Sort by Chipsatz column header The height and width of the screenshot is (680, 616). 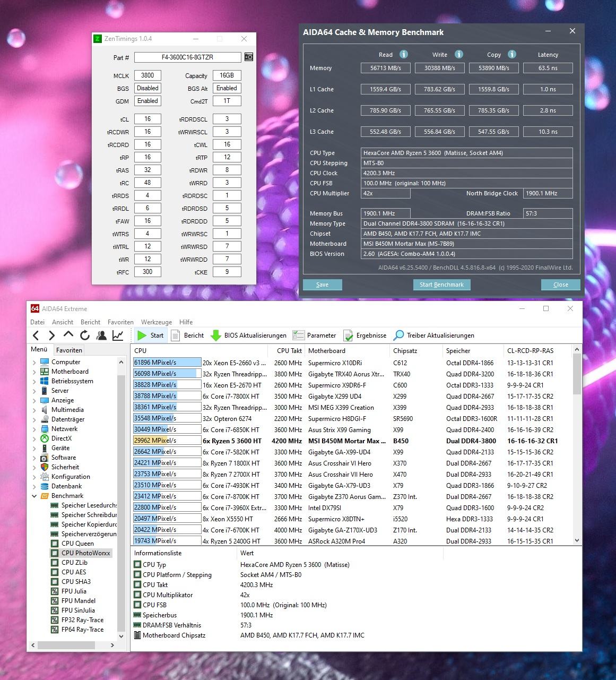[x=405, y=350]
